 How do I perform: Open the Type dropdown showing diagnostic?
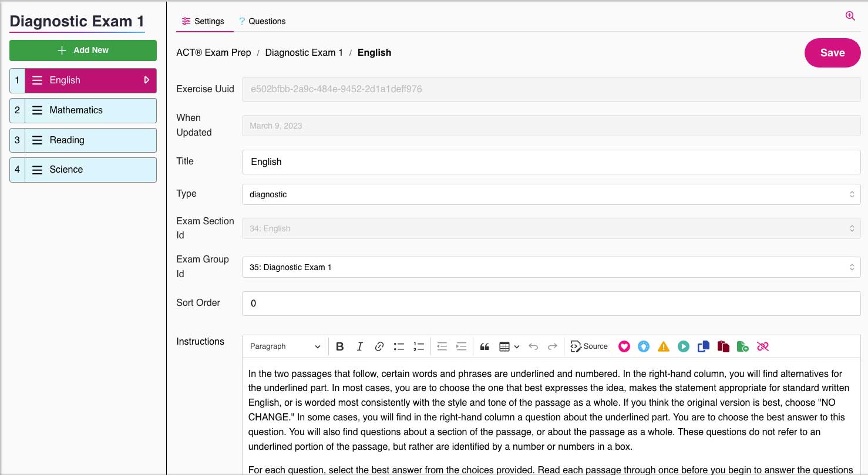coord(551,194)
